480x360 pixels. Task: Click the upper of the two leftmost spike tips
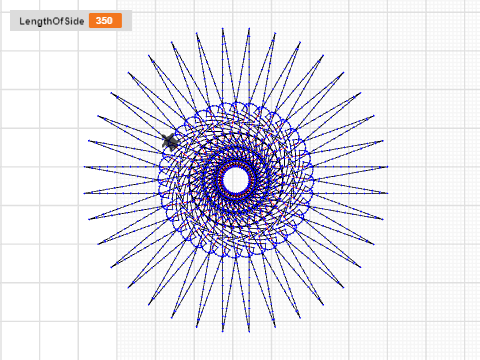point(85,167)
